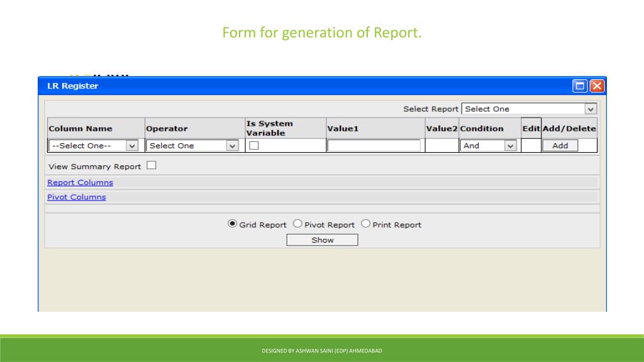Open the Report Columns link
644x362 pixels.
[80, 182]
